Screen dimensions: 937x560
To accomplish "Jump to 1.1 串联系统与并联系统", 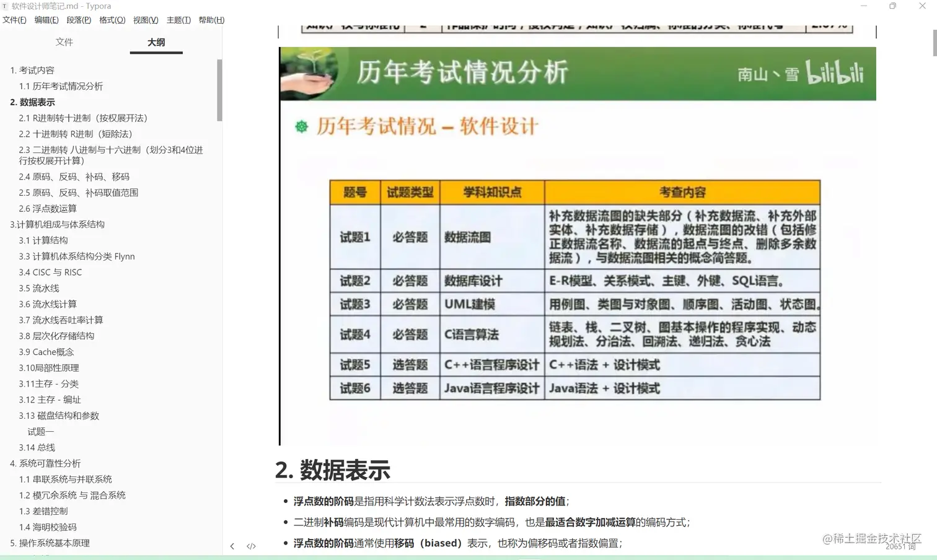I will click(66, 479).
